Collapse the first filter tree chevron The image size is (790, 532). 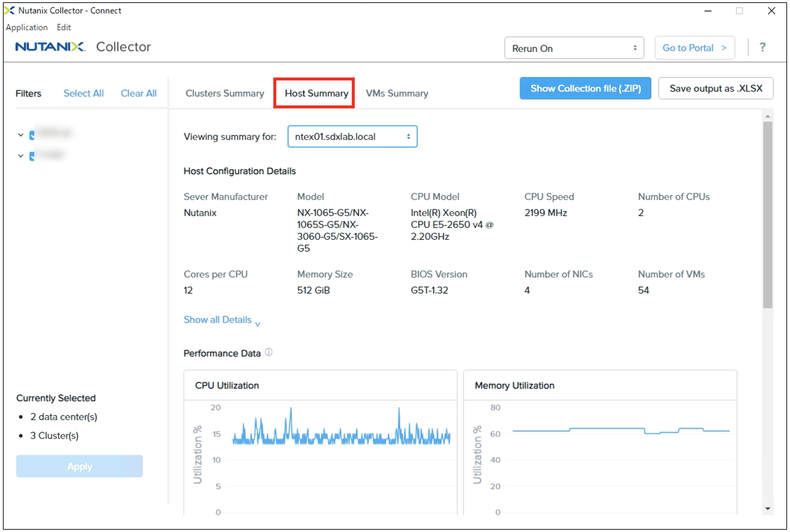(21, 135)
